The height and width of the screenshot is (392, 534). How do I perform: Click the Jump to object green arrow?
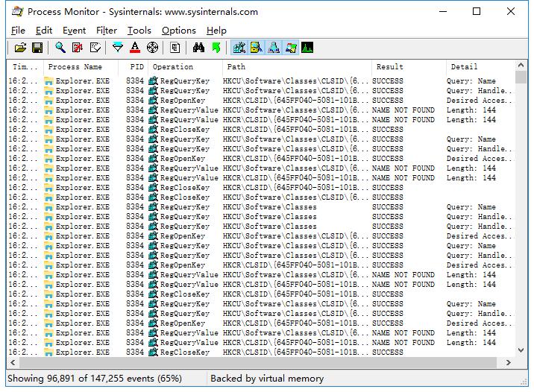point(216,48)
